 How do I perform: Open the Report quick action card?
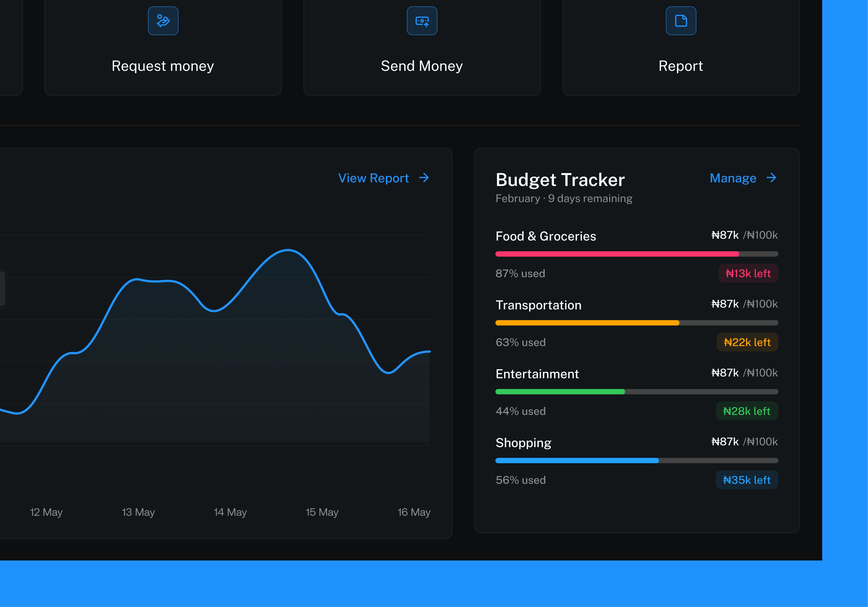pyautogui.click(x=681, y=66)
